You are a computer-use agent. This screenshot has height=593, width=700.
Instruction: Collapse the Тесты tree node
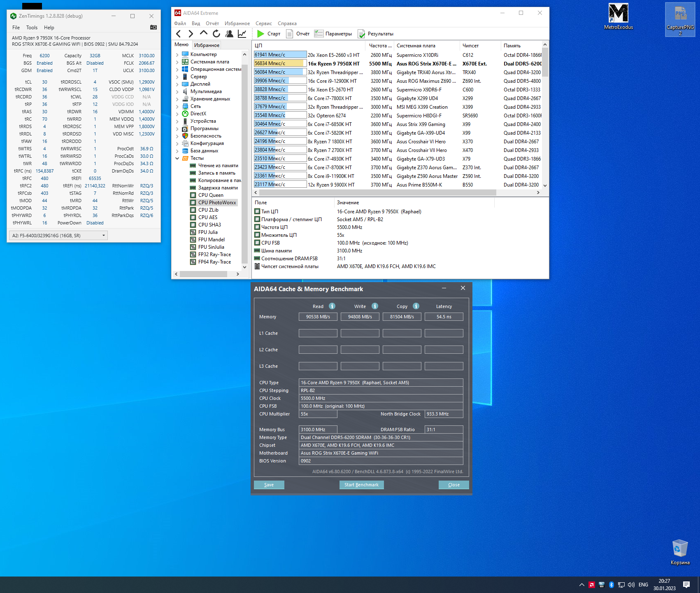pos(177,158)
